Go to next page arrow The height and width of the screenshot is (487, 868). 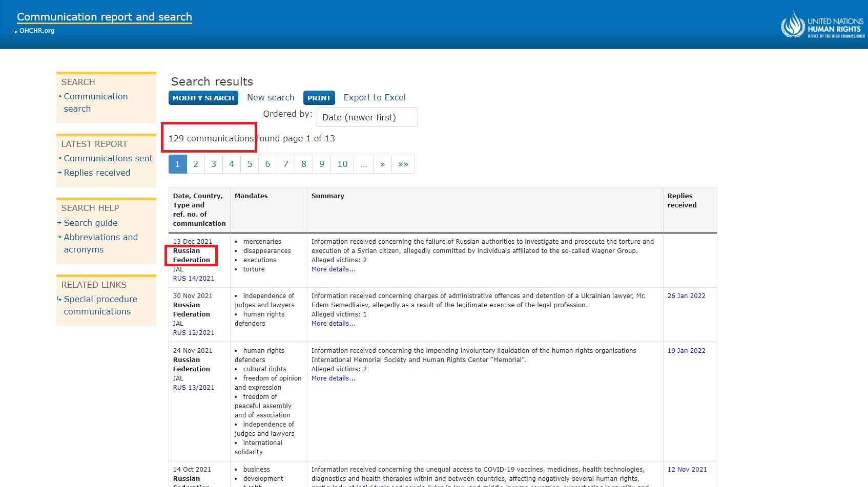(x=382, y=164)
